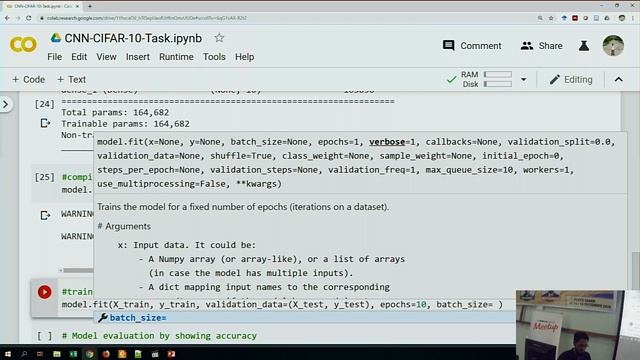
Task: Click 'Trainable params: 164,682' output line
Action: point(125,124)
